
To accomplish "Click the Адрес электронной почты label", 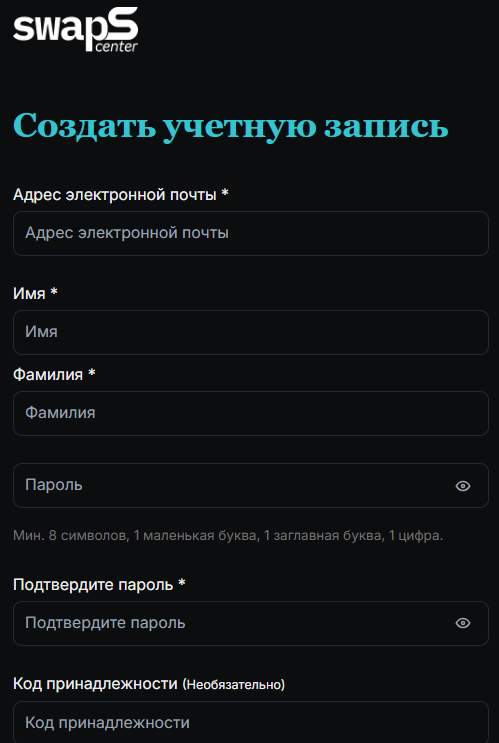I will click(115, 194).
